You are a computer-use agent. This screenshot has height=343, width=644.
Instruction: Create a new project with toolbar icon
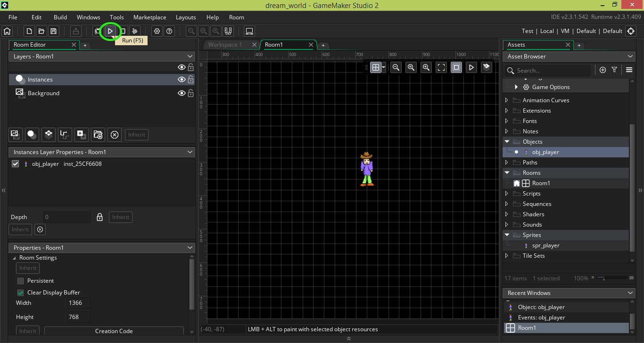29,31
